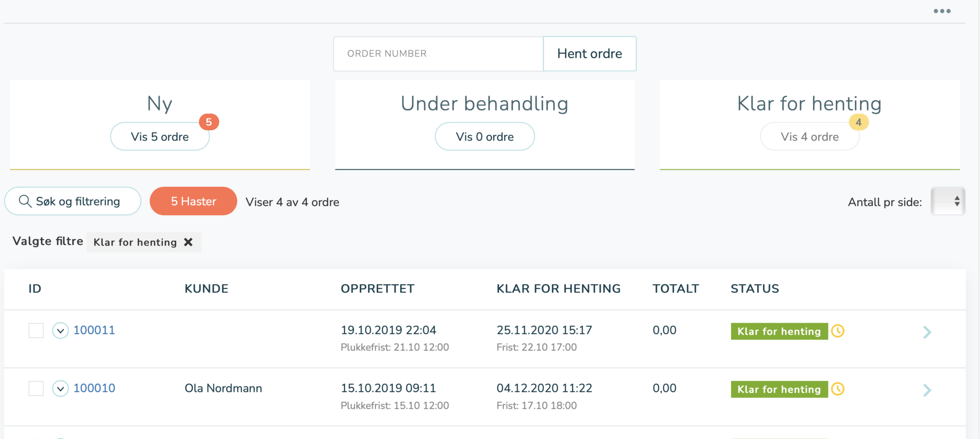Image resolution: width=980 pixels, height=439 pixels.
Task: Click the Antall pr side label
Action: coord(884,202)
